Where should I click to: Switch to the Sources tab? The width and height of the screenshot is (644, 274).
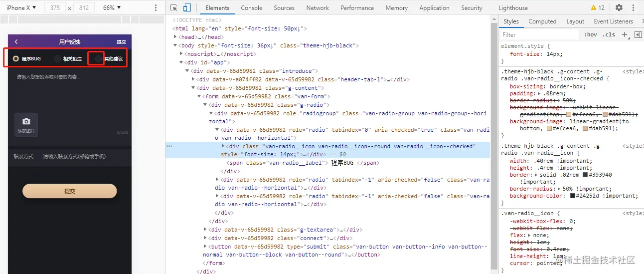click(284, 7)
